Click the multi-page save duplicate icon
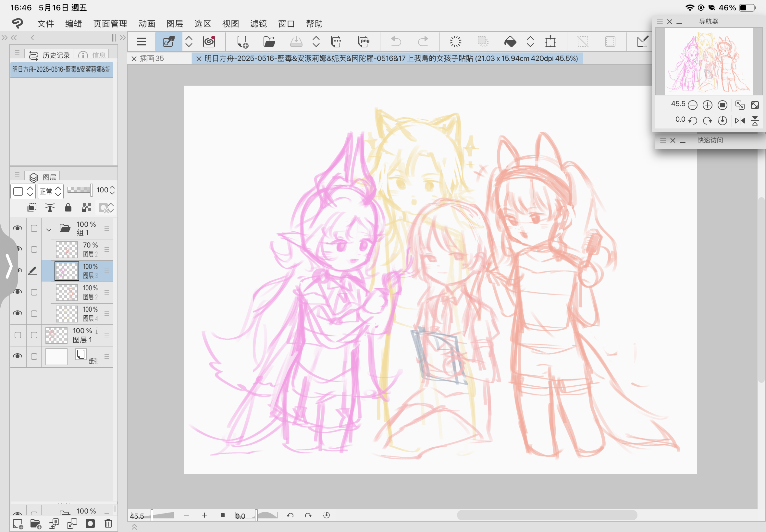 336,42
